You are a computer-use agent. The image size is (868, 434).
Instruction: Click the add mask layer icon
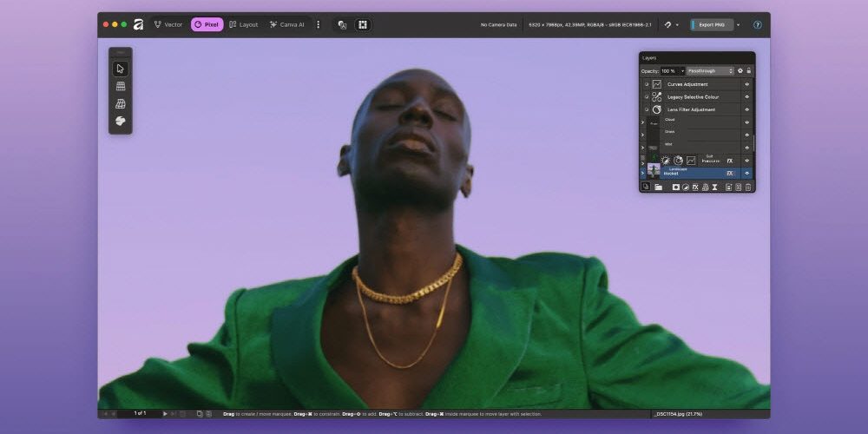tap(674, 187)
